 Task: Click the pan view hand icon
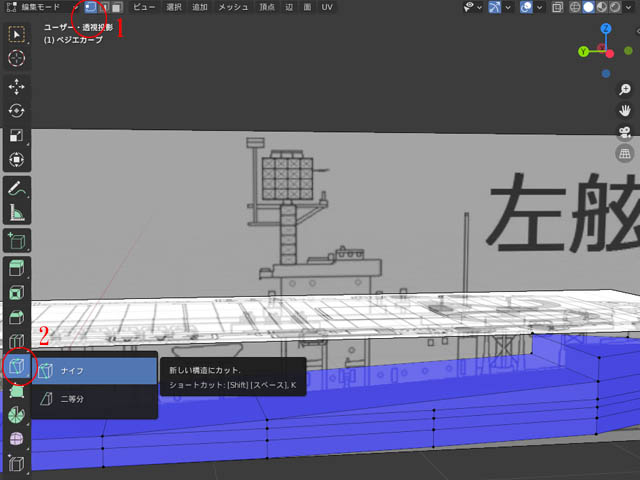pos(624,110)
